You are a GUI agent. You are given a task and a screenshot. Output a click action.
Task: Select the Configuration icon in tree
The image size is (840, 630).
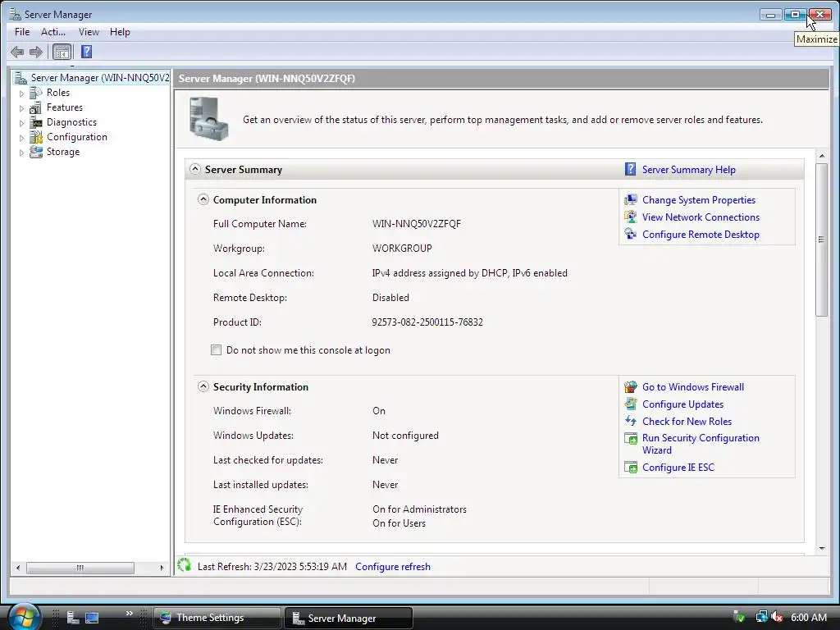(x=36, y=137)
